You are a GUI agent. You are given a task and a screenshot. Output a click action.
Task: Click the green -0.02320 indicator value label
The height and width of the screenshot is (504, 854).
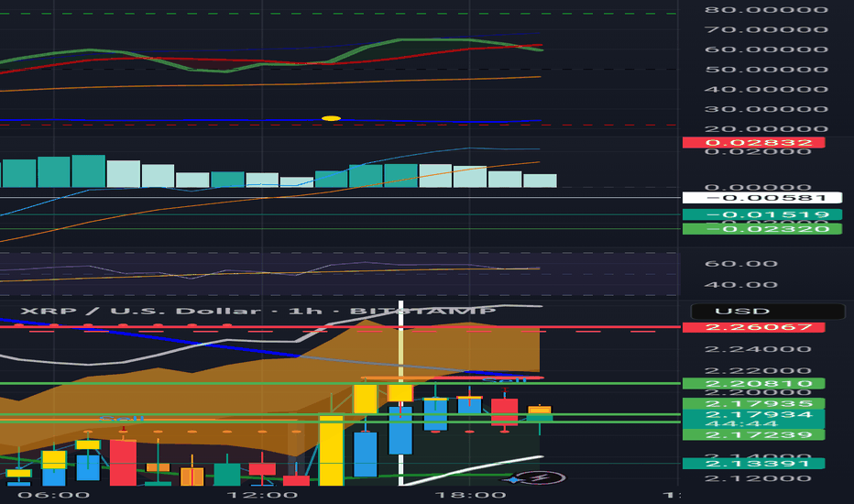(762, 229)
